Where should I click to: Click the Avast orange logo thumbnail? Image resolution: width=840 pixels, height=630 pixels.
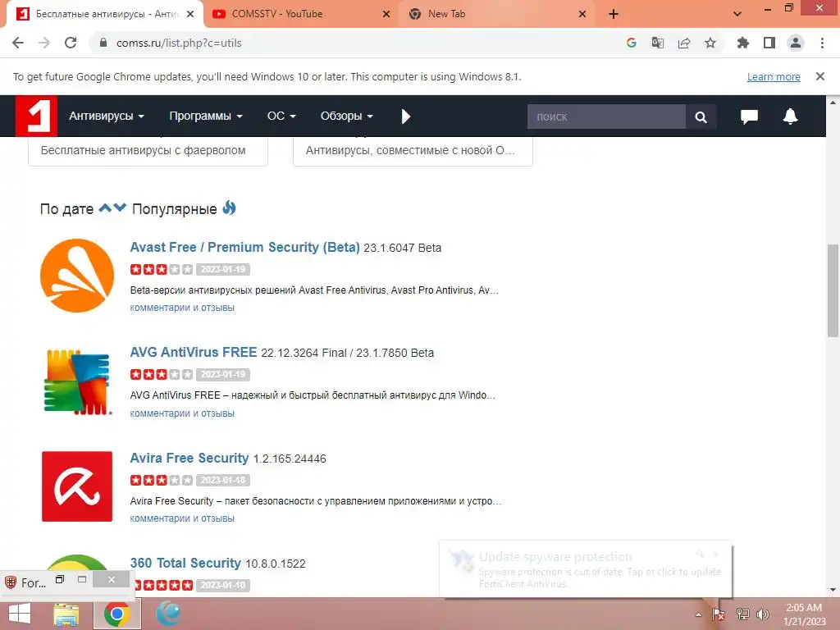(x=77, y=276)
